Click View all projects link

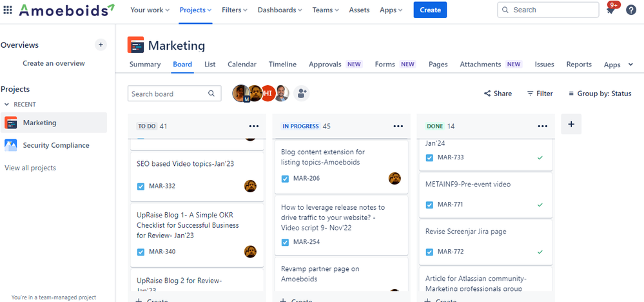point(30,168)
